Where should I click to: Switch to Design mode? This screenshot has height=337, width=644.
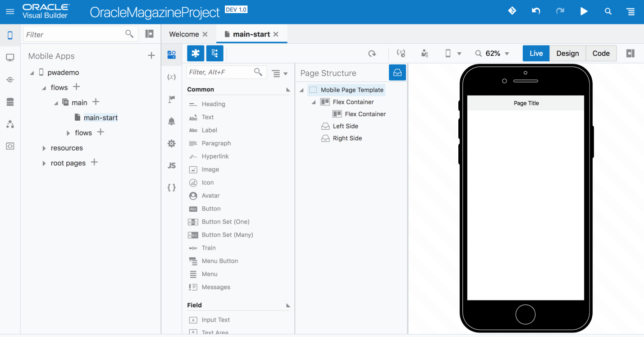[568, 53]
